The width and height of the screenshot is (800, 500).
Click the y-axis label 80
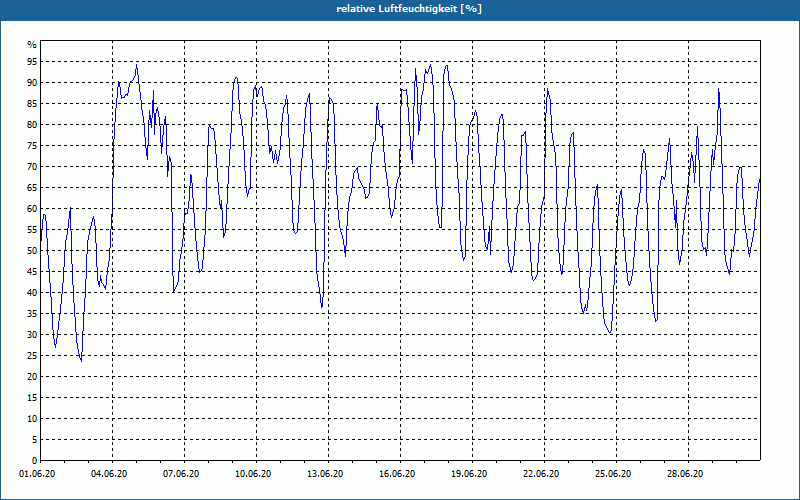tap(32, 124)
